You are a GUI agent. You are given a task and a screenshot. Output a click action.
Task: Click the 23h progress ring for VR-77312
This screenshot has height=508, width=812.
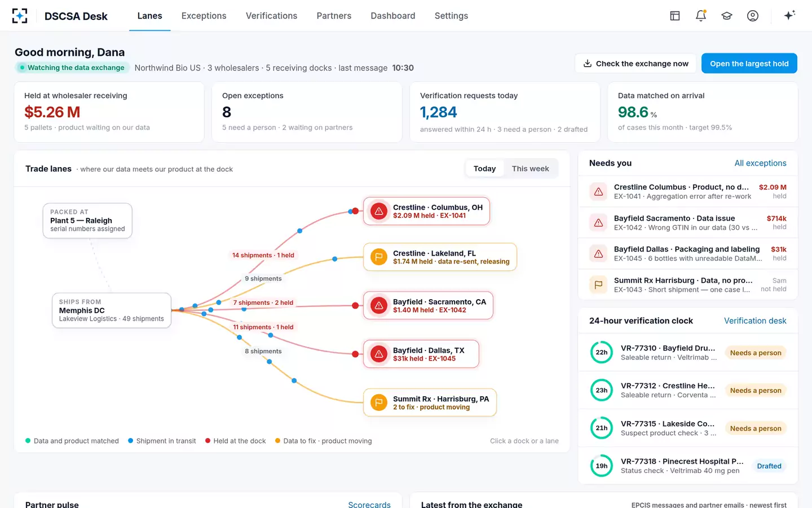602,390
